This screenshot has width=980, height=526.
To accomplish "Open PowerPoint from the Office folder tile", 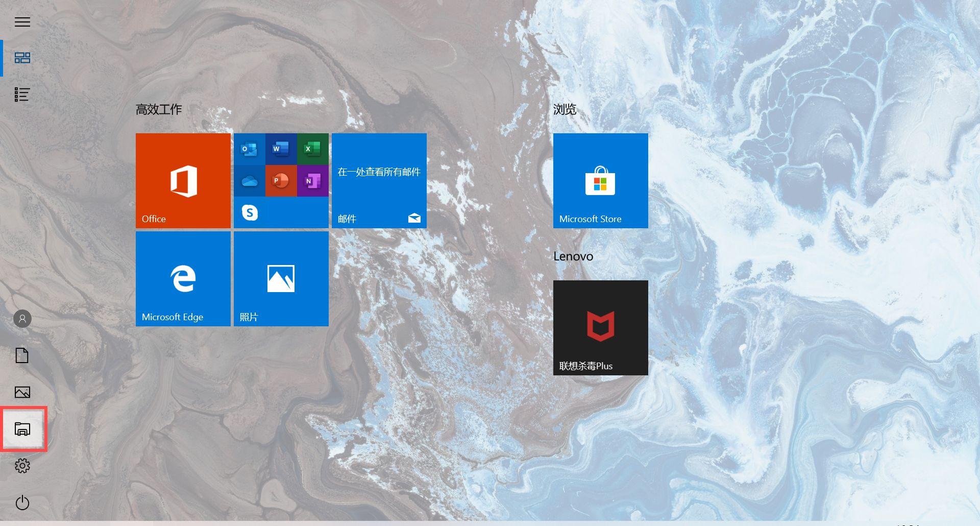I will [281, 181].
